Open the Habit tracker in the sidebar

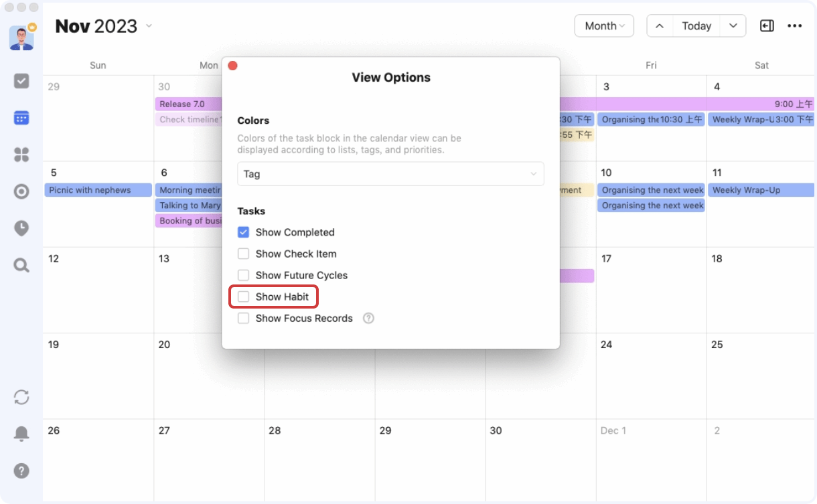pyautogui.click(x=21, y=191)
